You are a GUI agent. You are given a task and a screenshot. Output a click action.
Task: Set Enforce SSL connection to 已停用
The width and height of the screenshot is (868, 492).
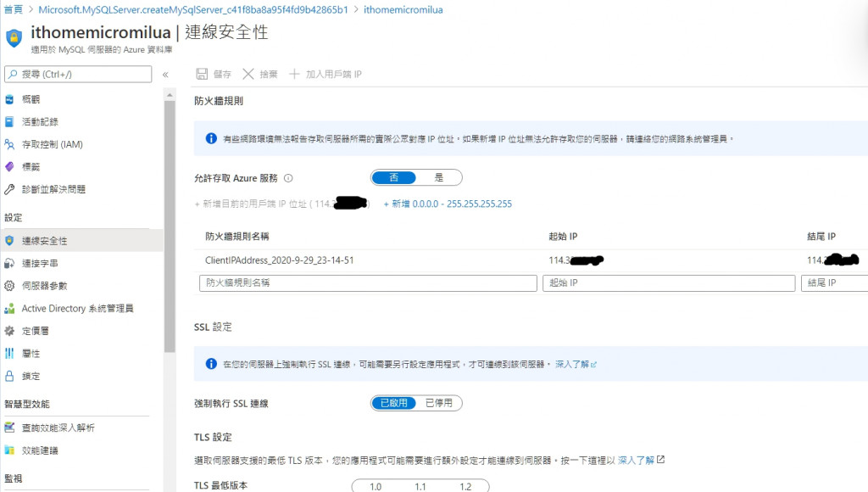(x=439, y=403)
